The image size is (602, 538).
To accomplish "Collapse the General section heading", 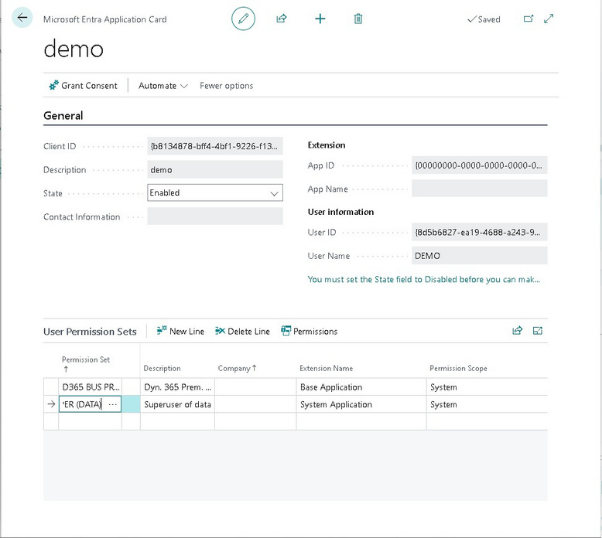I will [63, 116].
